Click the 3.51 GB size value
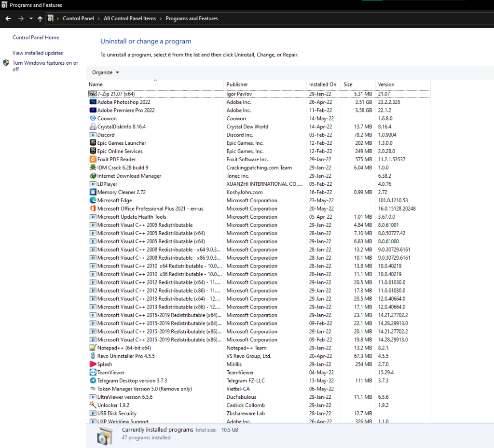The width and height of the screenshot is (494, 448). (x=364, y=102)
